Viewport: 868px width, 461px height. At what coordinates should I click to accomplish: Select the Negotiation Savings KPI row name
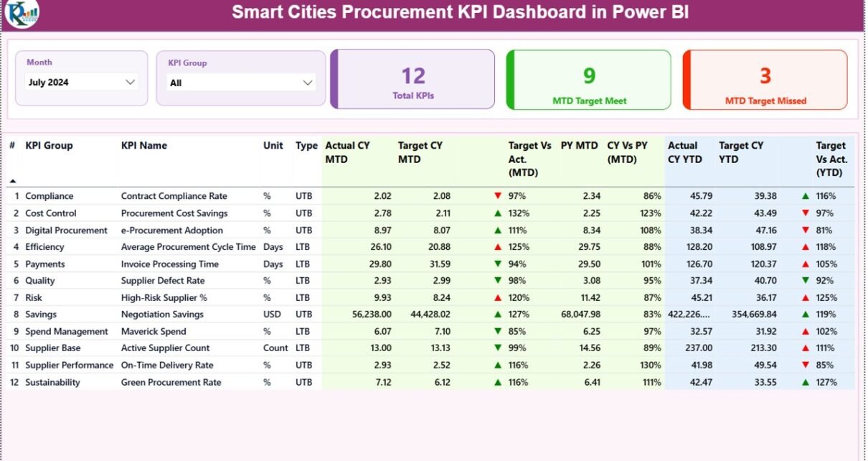pyautogui.click(x=162, y=315)
